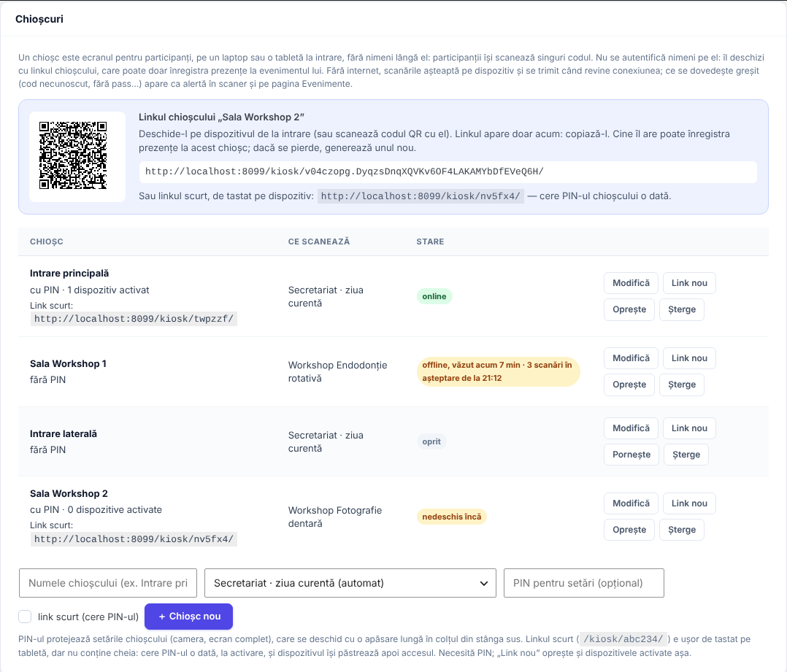Click Modifică for Intrare laterală
The width and height of the screenshot is (787, 672).
click(631, 428)
